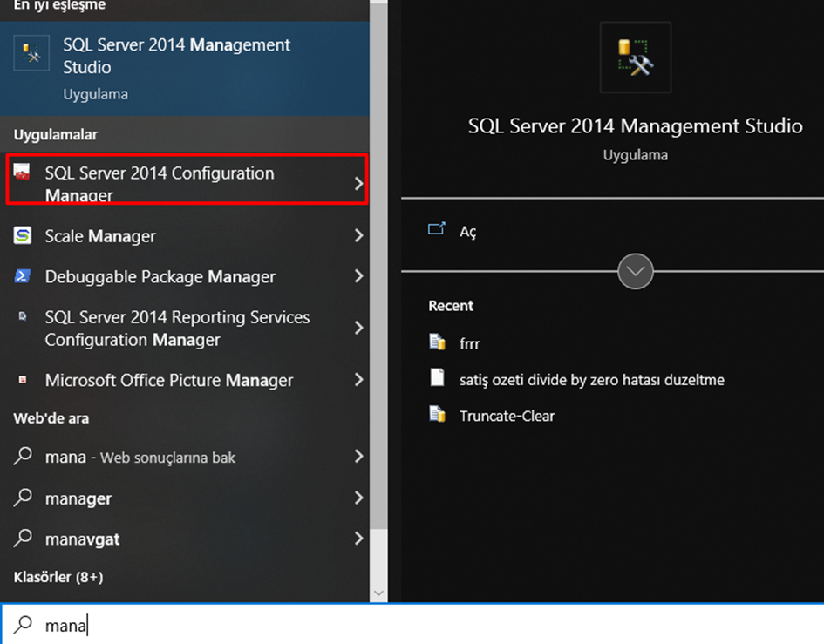Click 'SQL Server 2014 Management Studio' title in preview pane
The height and width of the screenshot is (644, 824).
pos(636,126)
